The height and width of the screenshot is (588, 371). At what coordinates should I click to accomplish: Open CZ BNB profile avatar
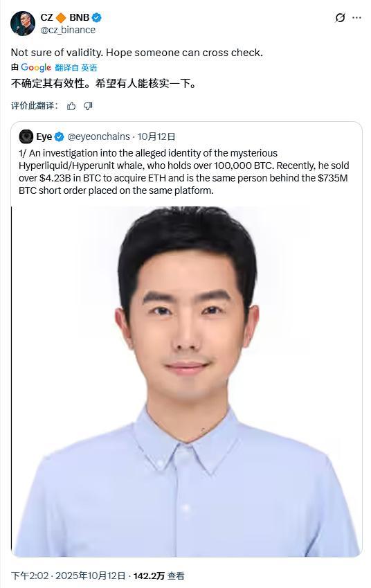22,24
